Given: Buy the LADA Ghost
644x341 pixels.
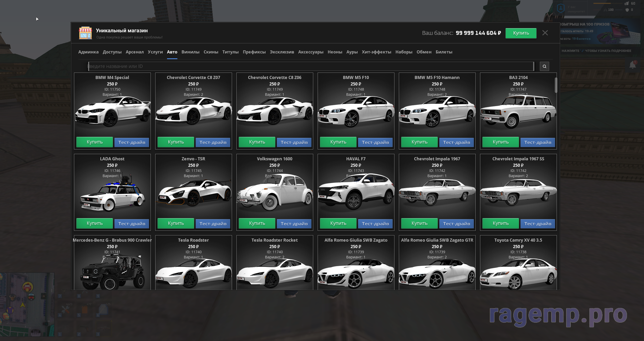Looking at the screenshot, I should click(x=95, y=223).
